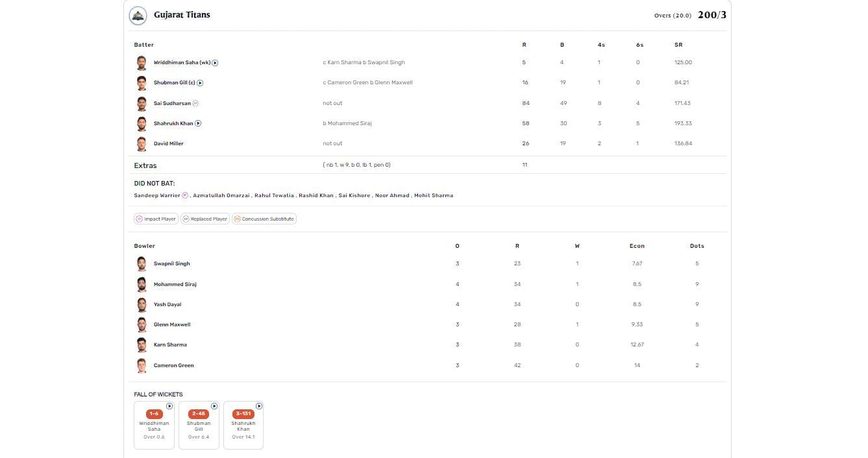
Task: Click Yash Dayal's player photo
Action: [142, 304]
